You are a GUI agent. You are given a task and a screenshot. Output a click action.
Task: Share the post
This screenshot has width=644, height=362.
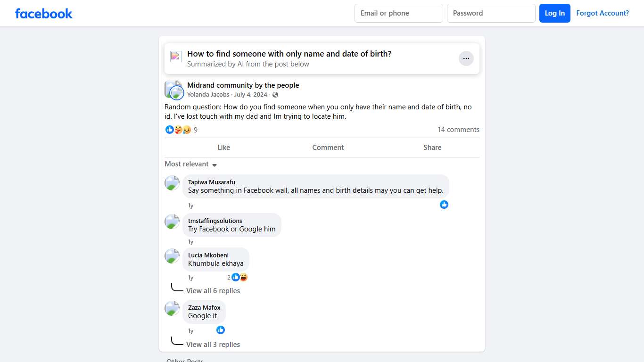(432, 148)
